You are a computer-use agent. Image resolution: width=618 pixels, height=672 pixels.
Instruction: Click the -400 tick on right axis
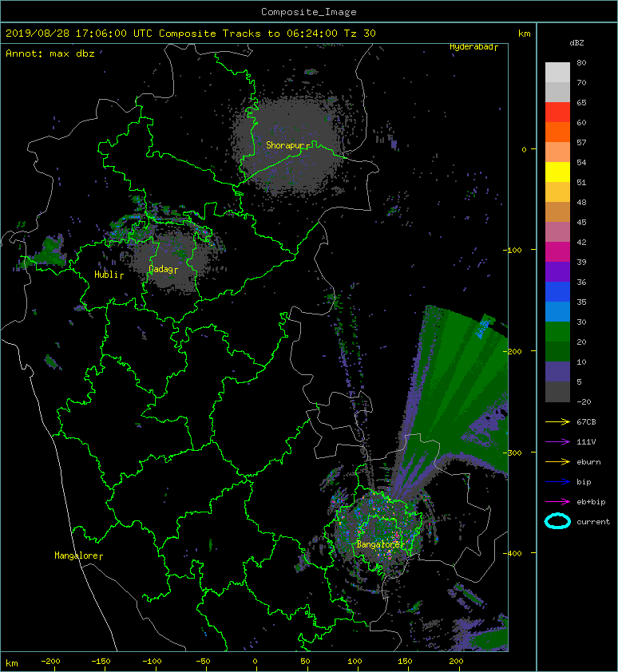(x=513, y=553)
